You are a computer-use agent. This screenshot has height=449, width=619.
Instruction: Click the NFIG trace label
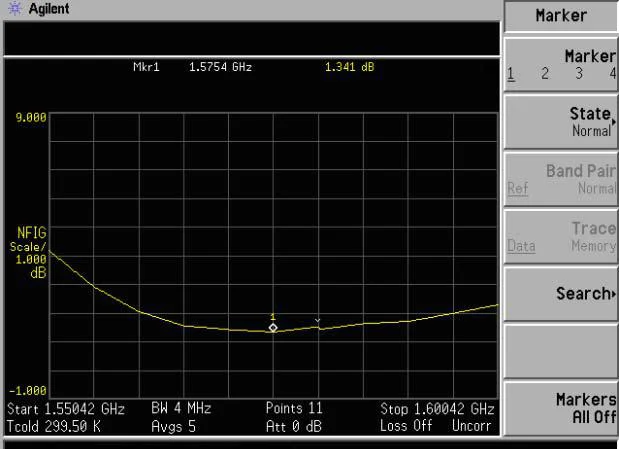click(x=32, y=233)
